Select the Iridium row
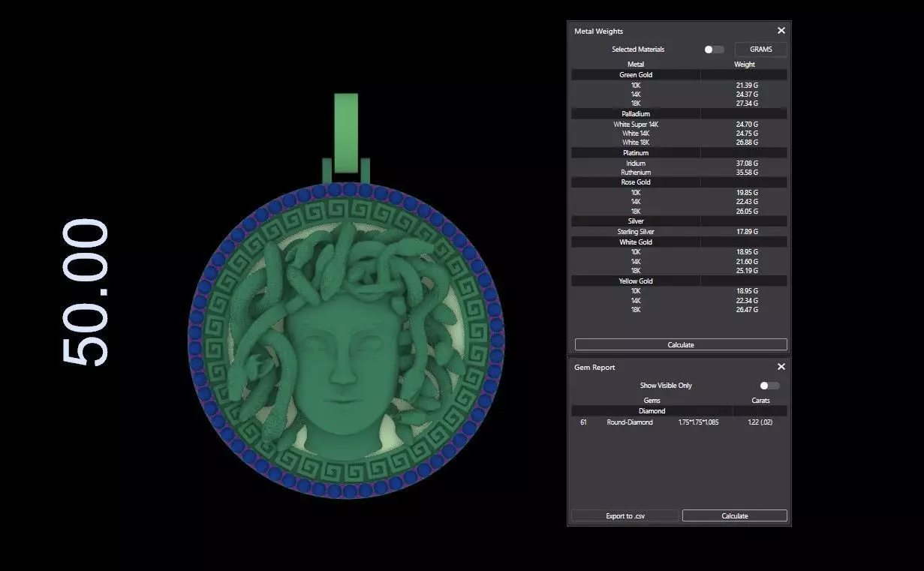 click(x=679, y=164)
